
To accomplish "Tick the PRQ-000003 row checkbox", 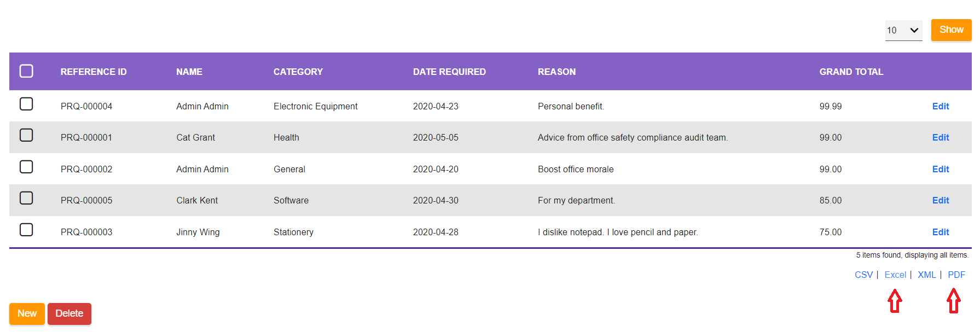I will coord(26,230).
